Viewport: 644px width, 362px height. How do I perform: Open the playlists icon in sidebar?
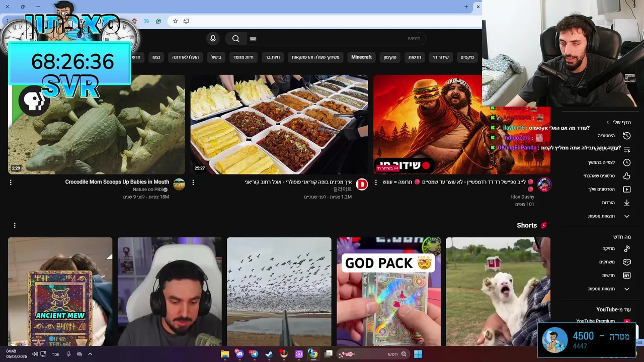pos(627,149)
